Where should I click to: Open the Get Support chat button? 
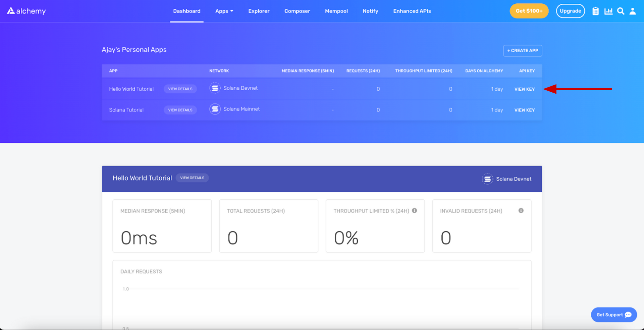tap(614, 315)
